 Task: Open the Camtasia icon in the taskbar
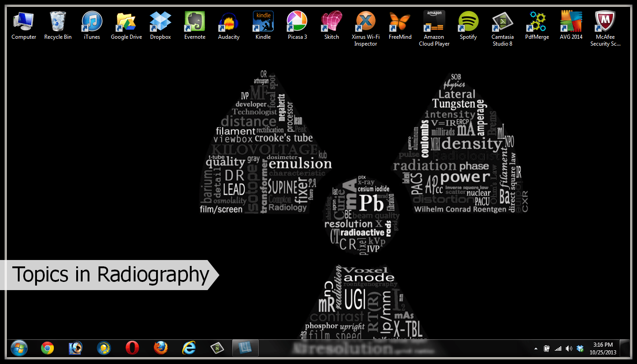pyautogui.click(x=217, y=348)
